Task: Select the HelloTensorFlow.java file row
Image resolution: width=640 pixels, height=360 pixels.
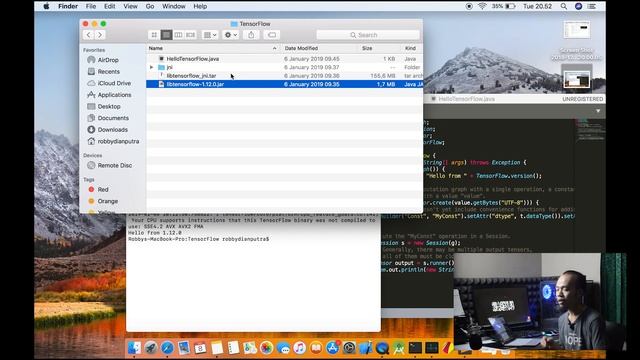Action: click(284, 59)
